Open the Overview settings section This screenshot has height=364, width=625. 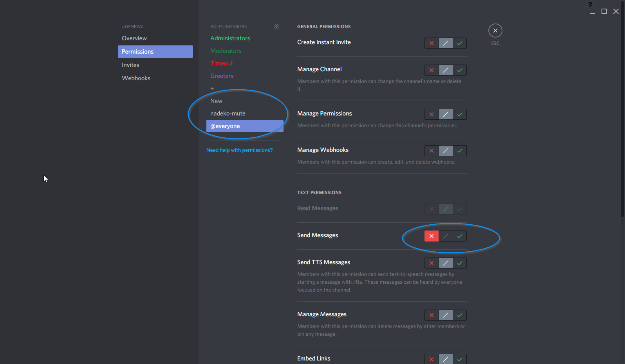[134, 38]
